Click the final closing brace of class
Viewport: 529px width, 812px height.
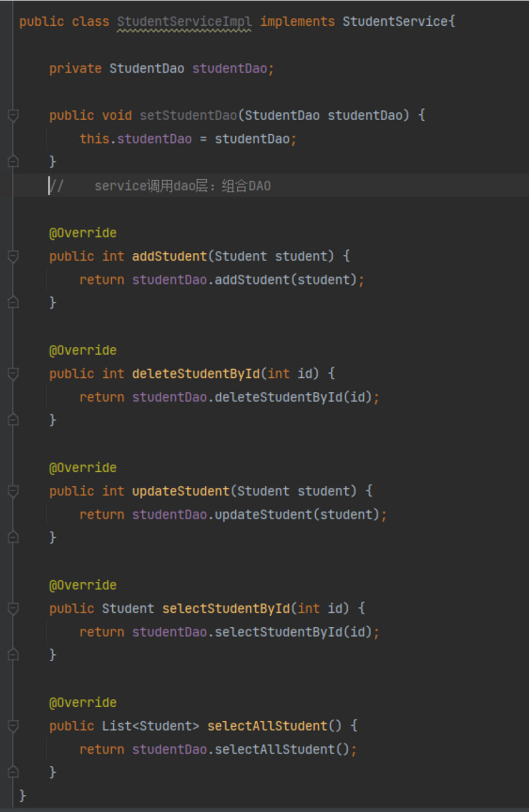(23, 795)
